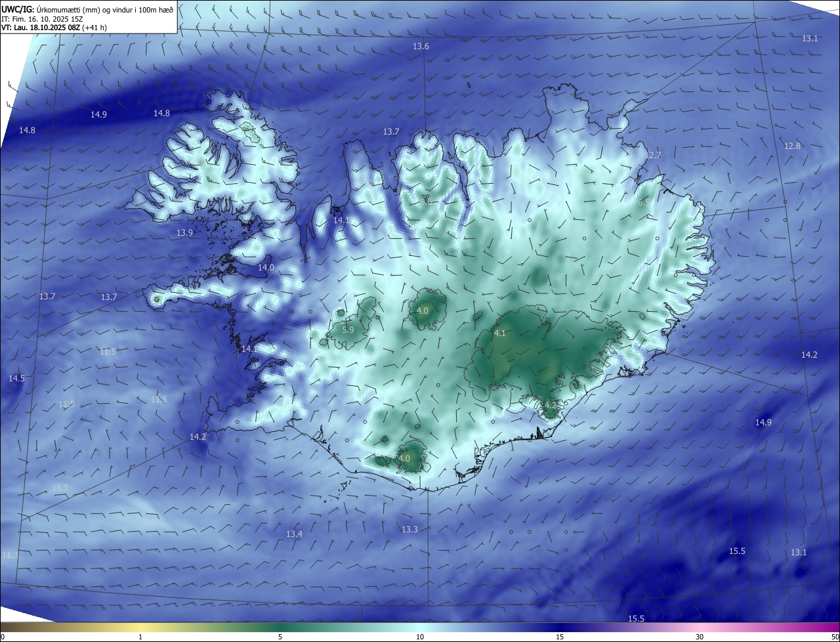Click the 10 tick on the color scale
840x642 pixels.
click(420, 637)
